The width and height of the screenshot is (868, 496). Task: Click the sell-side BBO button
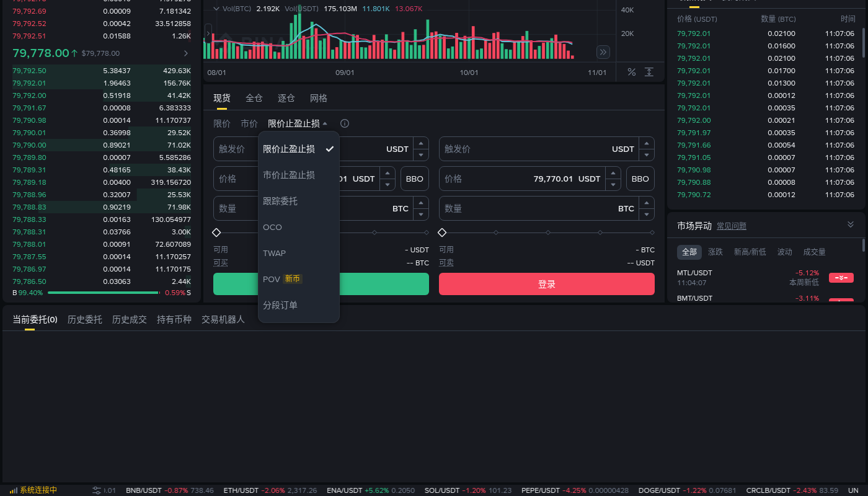(x=640, y=179)
